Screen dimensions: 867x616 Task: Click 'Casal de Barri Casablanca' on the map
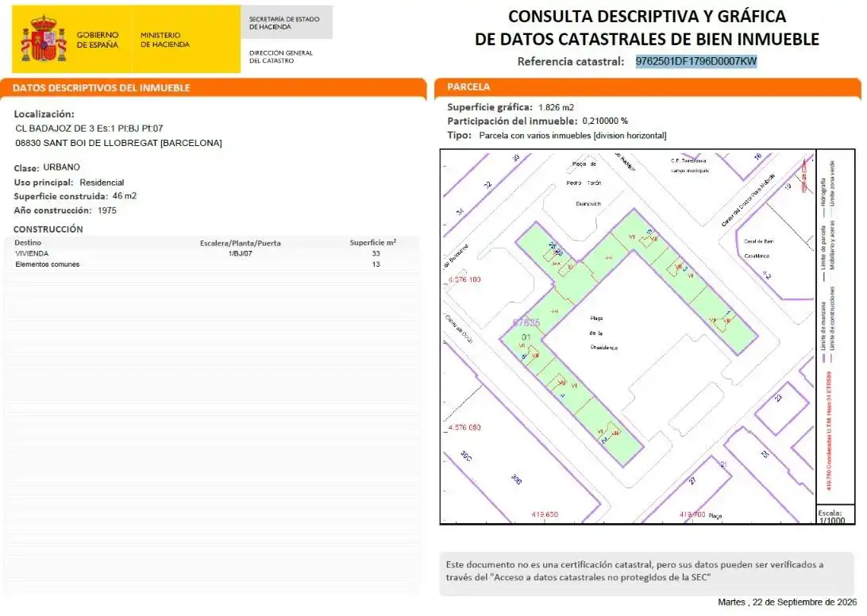pyautogui.click(x=758, y=248)
